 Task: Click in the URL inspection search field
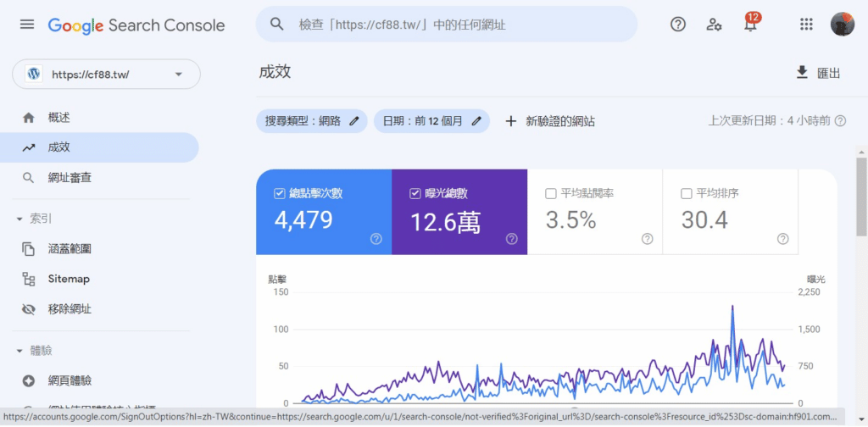pos(447,25)
